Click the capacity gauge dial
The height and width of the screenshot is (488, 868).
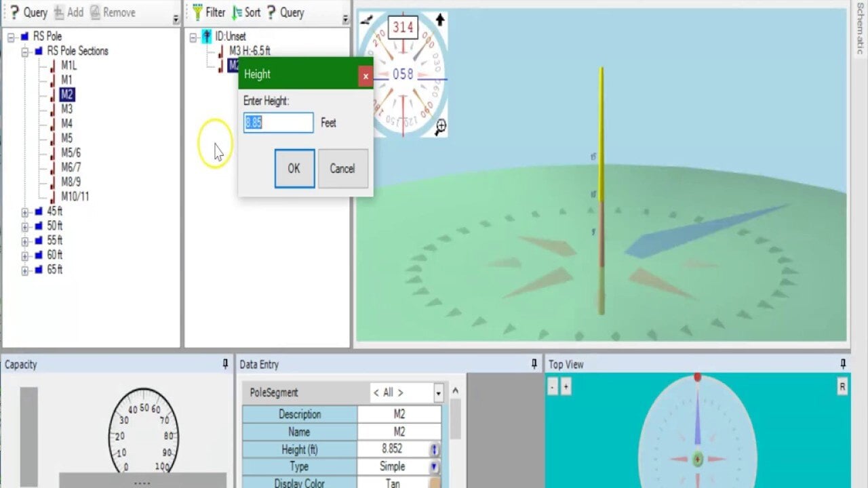tap(142, 431)
